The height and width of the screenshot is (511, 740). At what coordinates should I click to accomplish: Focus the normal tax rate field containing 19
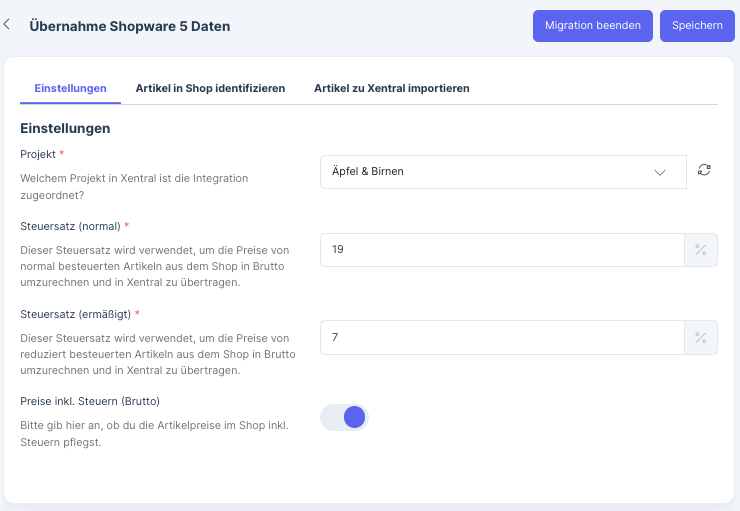tap(500, 250)
